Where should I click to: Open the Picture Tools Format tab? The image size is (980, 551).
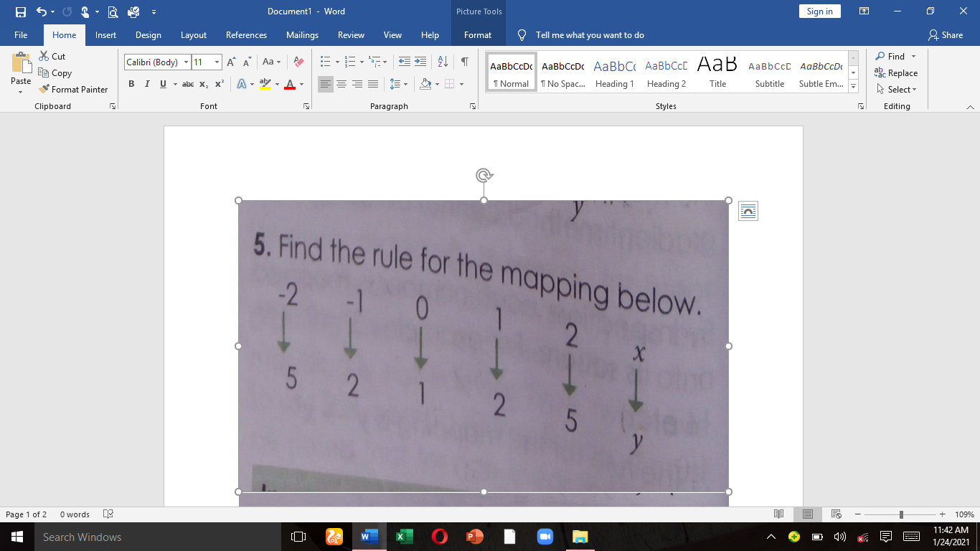pos(477,34)
